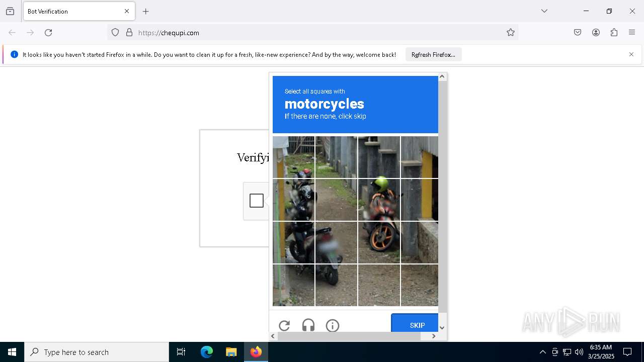The width and height of the screenshot is (644, 362).
Task: Open the clock showing 6:35 AM
Action: click(601, 352)
